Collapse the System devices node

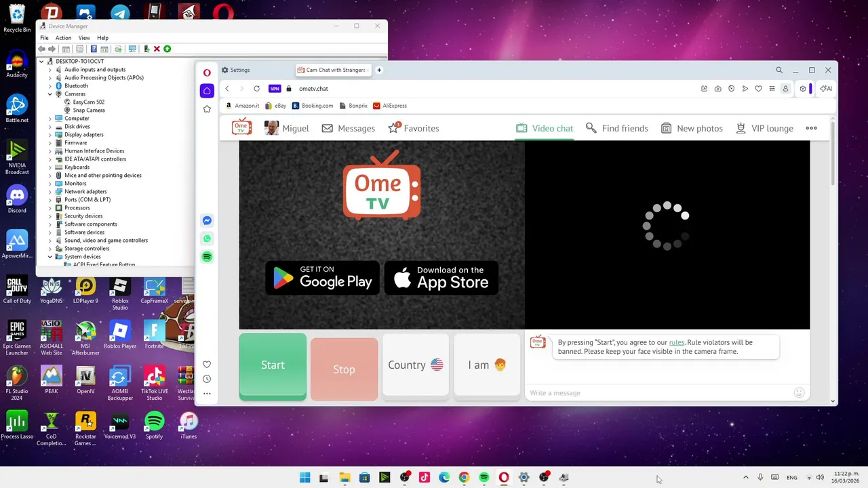[50, 256]
